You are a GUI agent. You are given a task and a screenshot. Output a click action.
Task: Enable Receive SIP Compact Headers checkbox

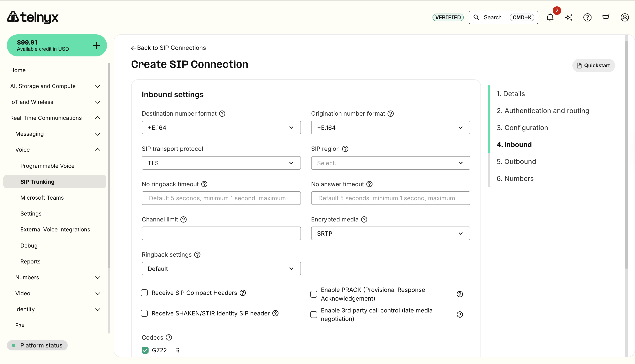(144, 293)
